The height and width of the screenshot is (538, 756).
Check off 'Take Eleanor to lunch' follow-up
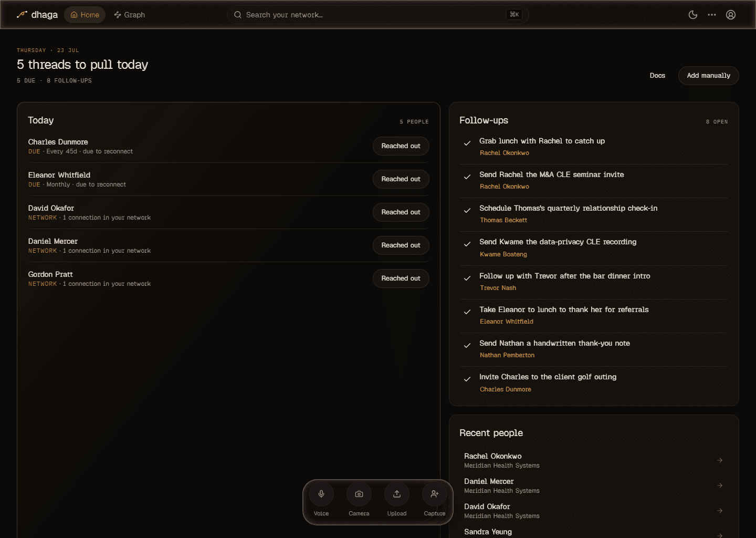click(467, 312)
